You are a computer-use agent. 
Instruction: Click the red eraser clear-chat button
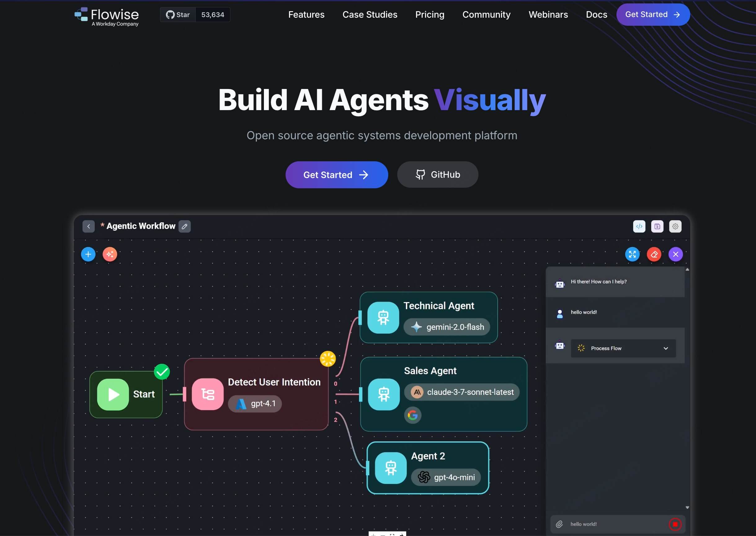click(x=654, y=254)
